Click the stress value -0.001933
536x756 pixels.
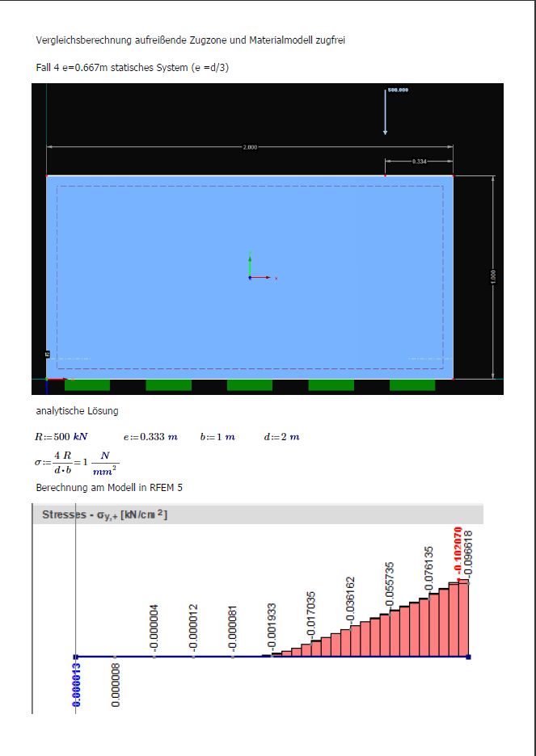(x=272, y=626)
